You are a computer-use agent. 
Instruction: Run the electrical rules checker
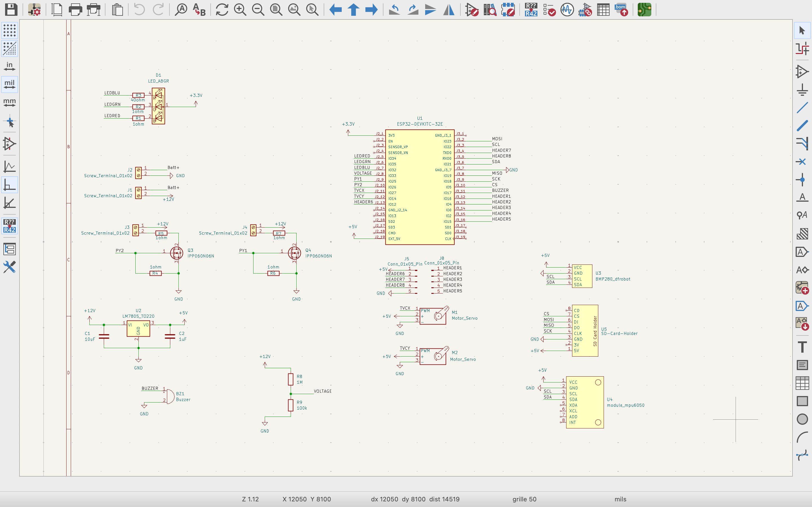click(549, 10)
